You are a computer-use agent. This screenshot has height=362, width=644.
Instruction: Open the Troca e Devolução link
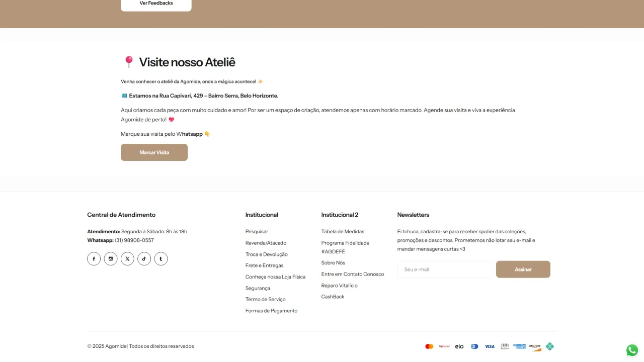pyautogui.click(x=267, y=254)
